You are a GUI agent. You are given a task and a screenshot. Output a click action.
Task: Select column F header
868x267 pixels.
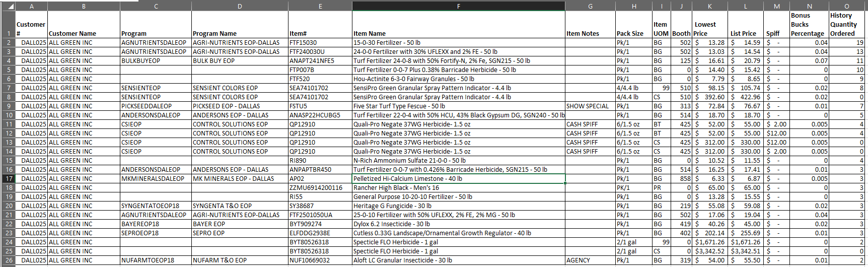pos(458,6)
